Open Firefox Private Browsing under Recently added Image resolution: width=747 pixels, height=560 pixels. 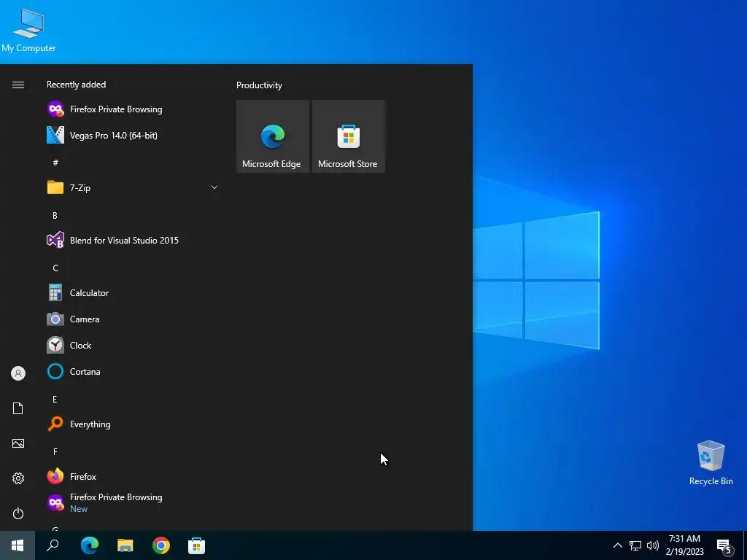point(133,109)
